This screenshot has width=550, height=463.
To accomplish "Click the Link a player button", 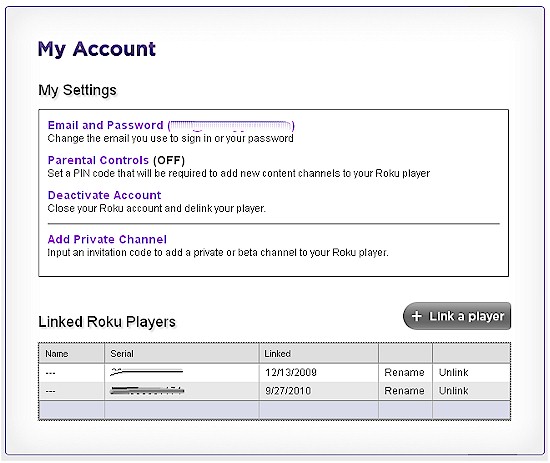I will [457, 316].
